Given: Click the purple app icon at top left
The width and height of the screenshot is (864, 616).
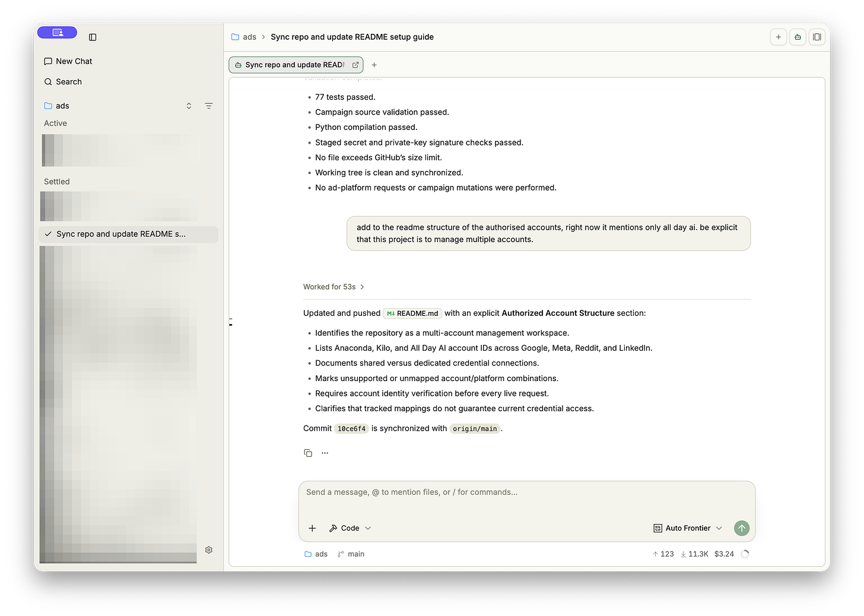Looking at the screenshot, I should click(x=58, y=33).
